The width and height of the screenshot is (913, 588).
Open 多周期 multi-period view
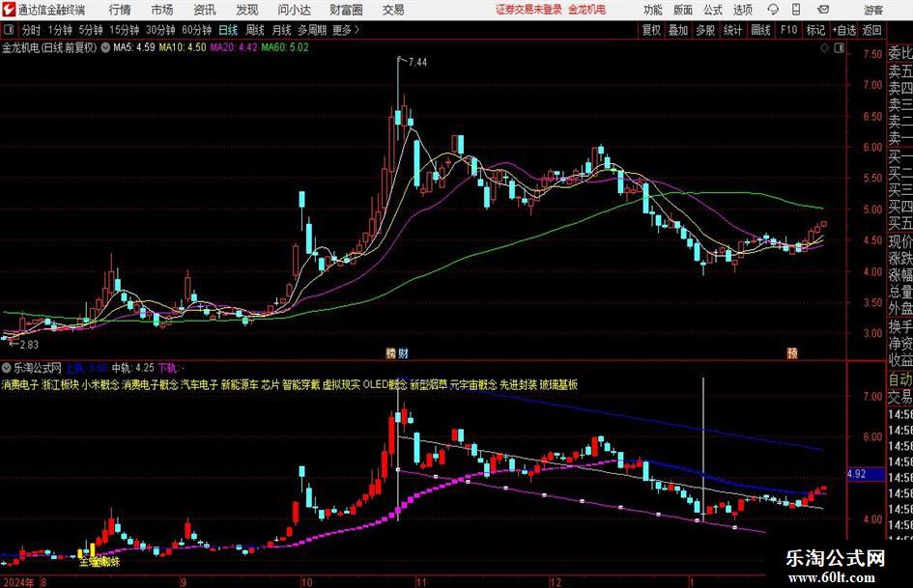pyautogui.click(x=312, y=30)
